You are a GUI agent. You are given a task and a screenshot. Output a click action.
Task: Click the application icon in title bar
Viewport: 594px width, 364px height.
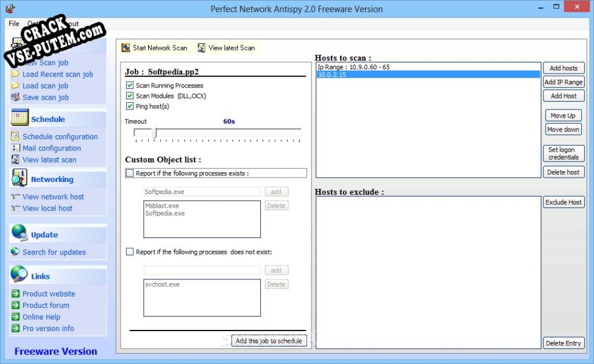[x=10, y=9]
